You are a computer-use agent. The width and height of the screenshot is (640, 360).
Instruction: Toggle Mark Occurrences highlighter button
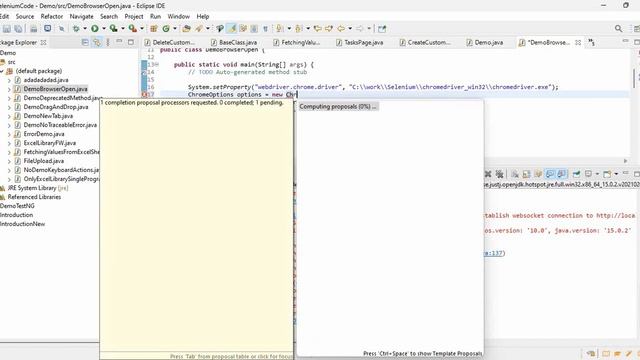[x=231, y=29]
